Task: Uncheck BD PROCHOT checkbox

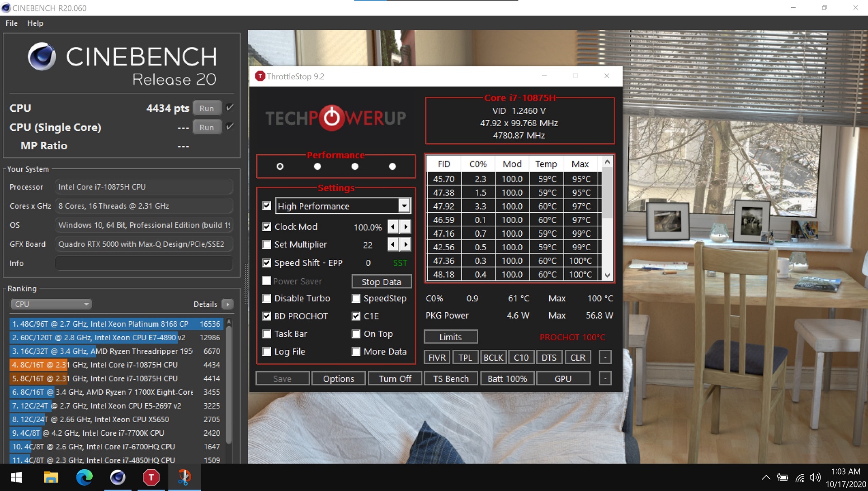Action: click(267, 316)
